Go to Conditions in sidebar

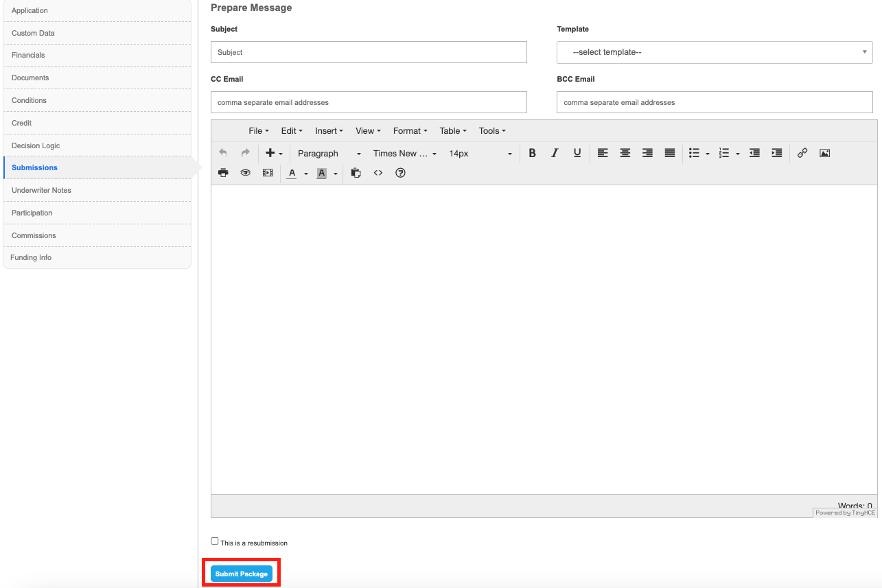[97, 100]
